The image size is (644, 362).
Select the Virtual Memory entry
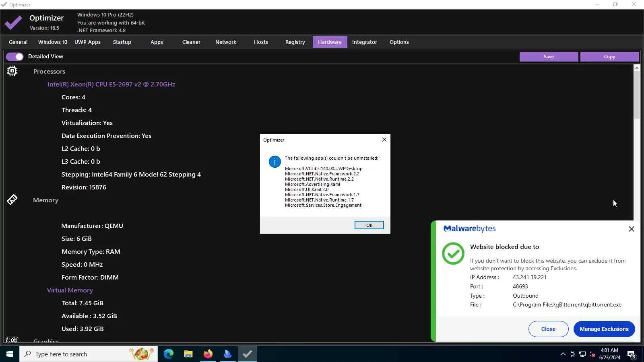point(70,290)
